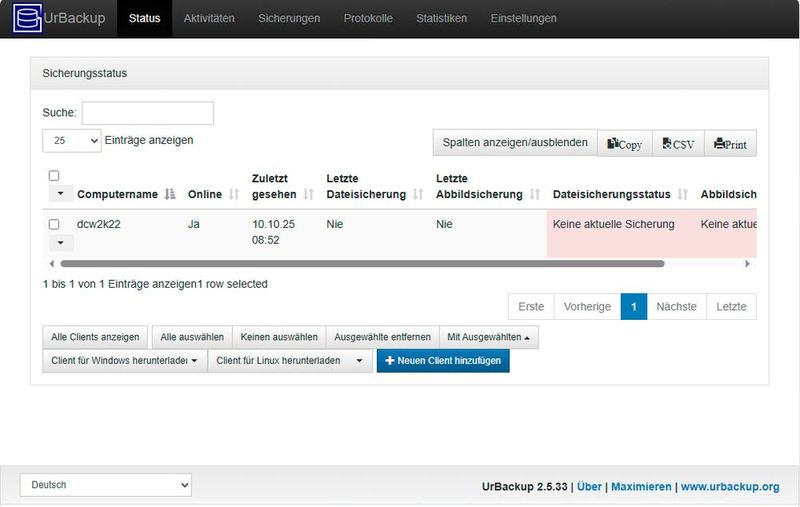Sort by Computername column icon
The width and height of the screenshot is (800, 507).
(x=170, y=194)
